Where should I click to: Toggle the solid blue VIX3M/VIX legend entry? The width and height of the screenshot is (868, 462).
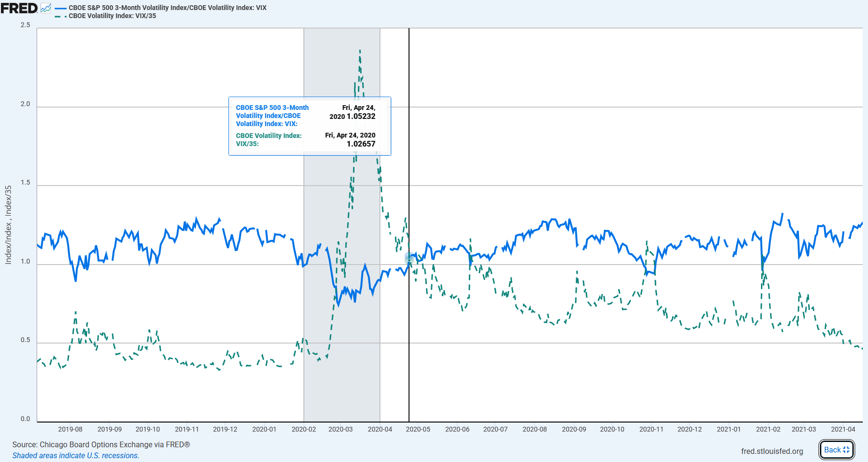coord(161,8)
